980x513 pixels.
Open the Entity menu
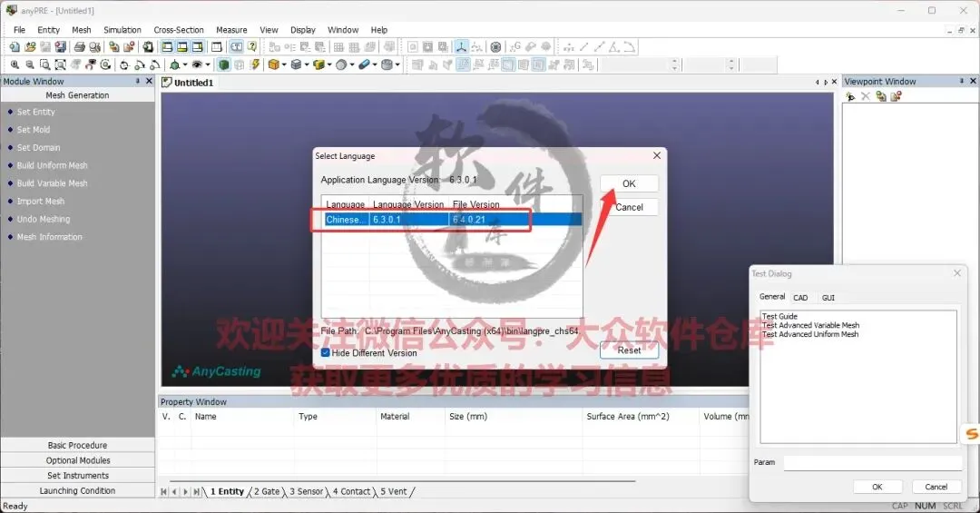[x=48, y=30]
